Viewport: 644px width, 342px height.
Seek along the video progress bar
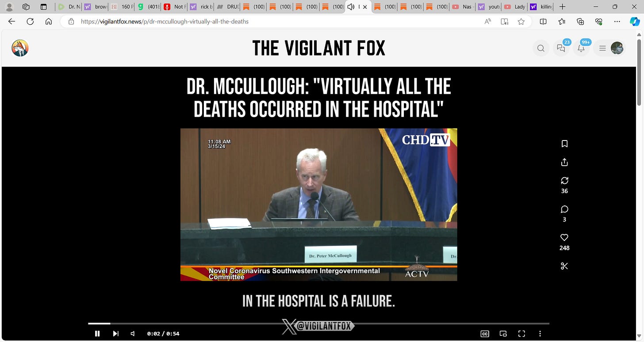[x=318, y=324]
